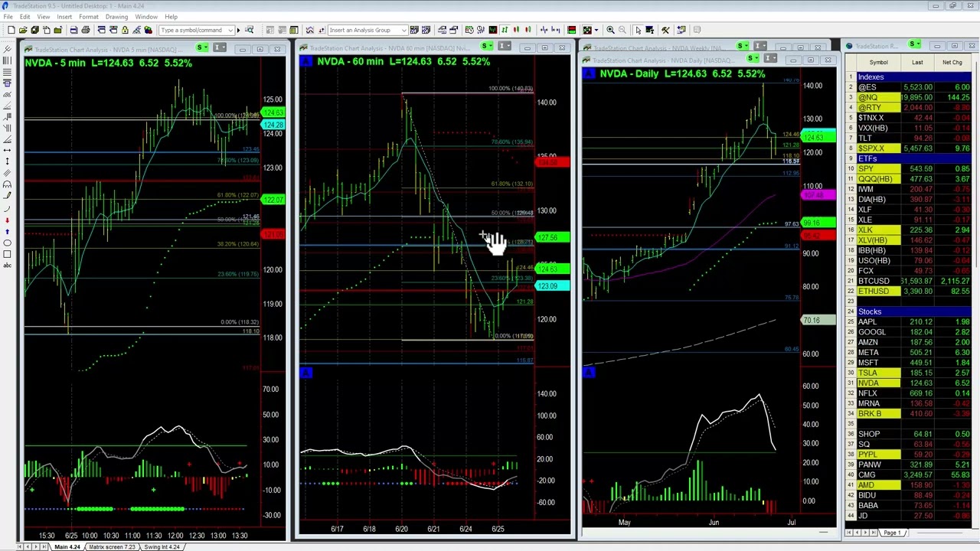
Task: Toggle the S button on the Daily chart titlebar
Action: coord(741,46)
